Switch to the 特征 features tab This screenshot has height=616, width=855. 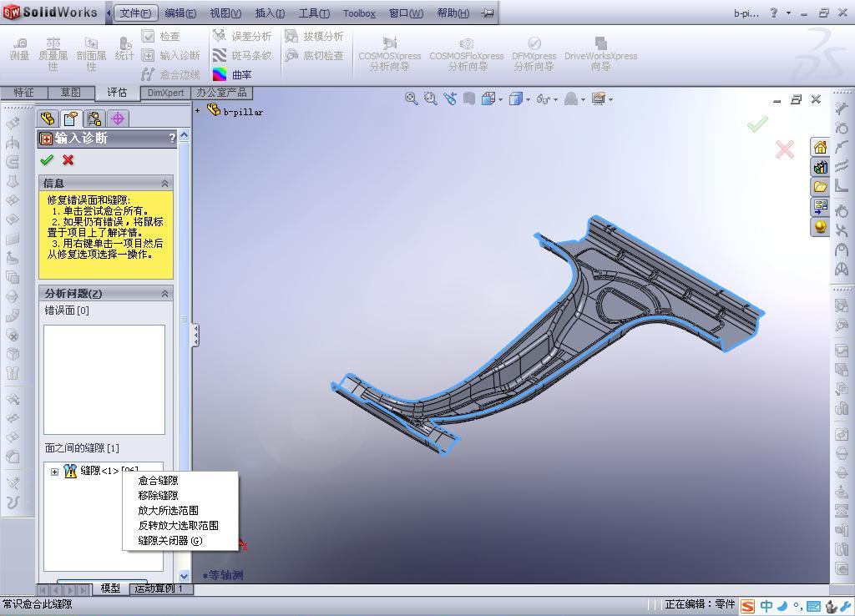click(x=23, y=92)
